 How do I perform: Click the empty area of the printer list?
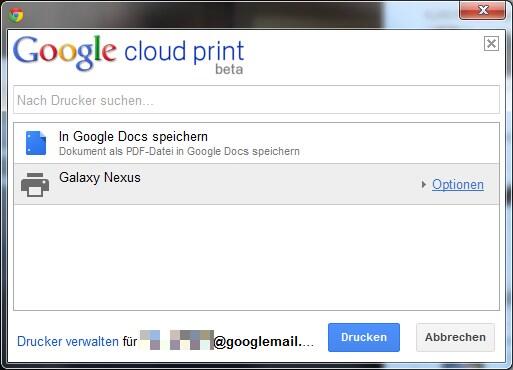click(x=256, y=257)
